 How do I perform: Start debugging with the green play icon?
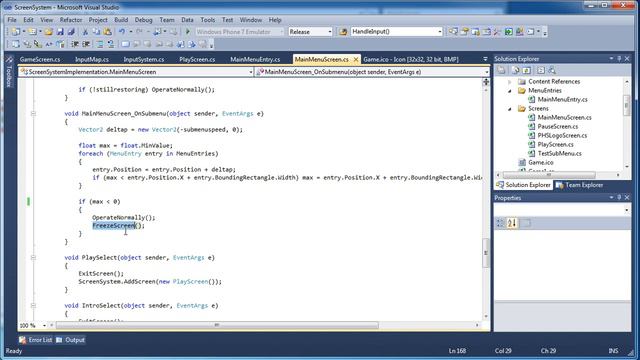(x=188, y=31)
